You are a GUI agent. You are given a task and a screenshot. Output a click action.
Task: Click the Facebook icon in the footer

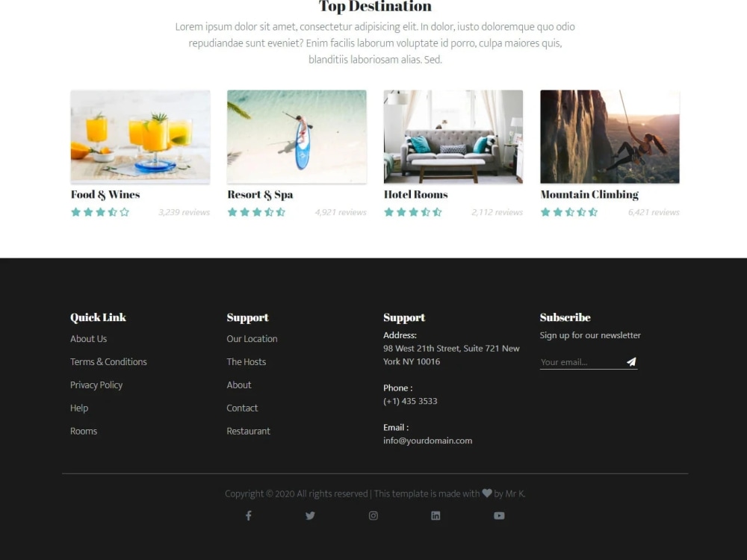248,515
